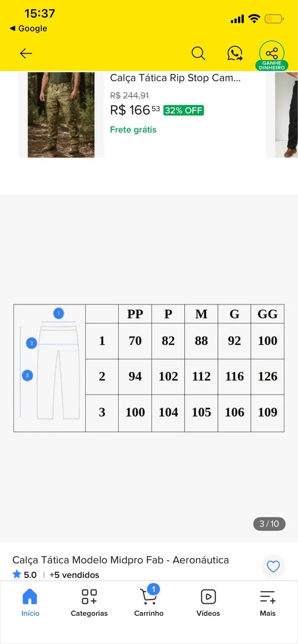Tap the 32% OFF discount badge
This screenshot has height=644, width=298.
coord(184,111)
